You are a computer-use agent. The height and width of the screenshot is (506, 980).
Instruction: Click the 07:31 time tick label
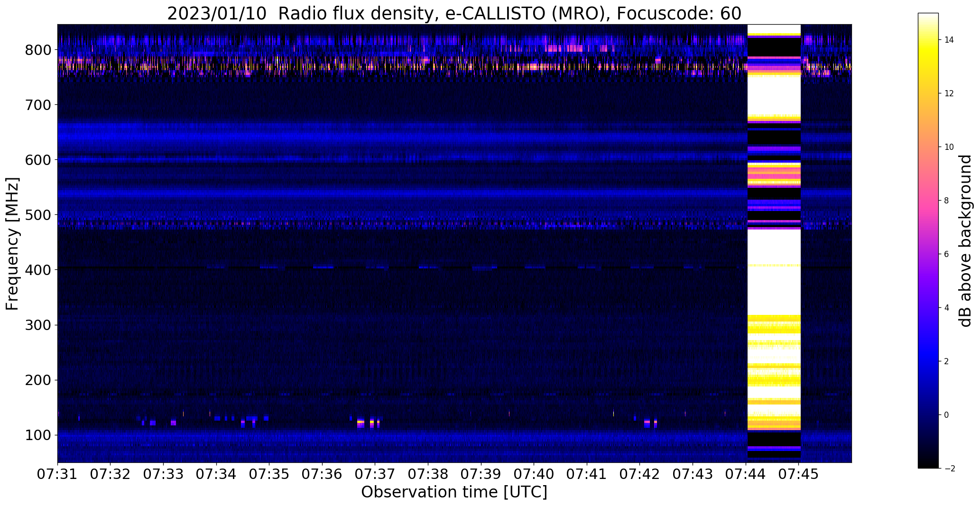click(x=57, y=474)
